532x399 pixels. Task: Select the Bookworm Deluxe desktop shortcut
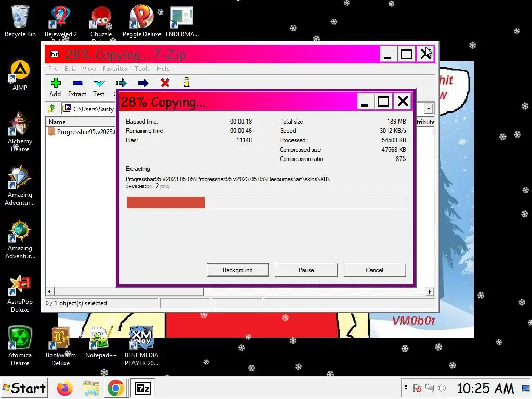point(61,346)
